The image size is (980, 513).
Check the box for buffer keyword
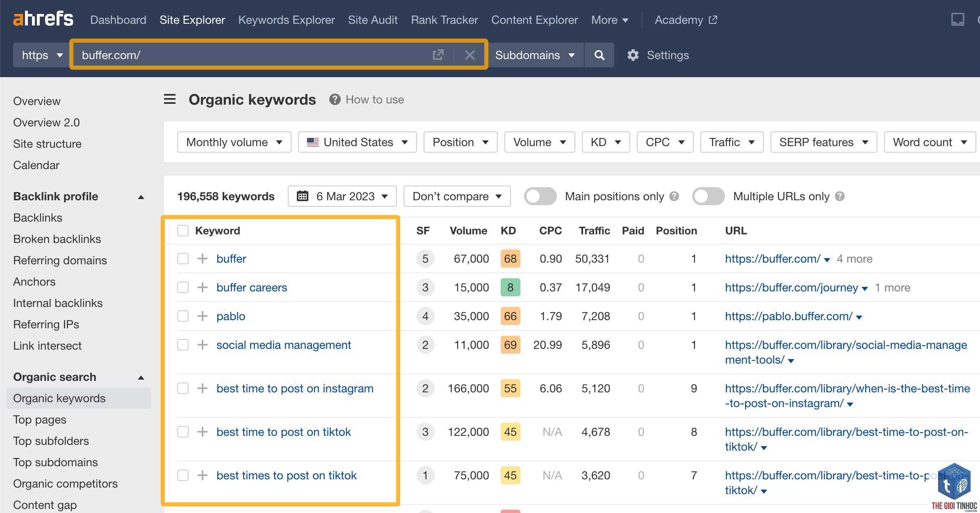pos(183,259)
